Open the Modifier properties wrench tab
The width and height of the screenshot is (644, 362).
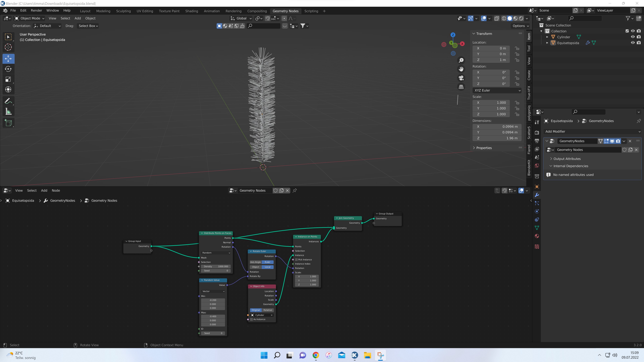(x=537, y=195)
